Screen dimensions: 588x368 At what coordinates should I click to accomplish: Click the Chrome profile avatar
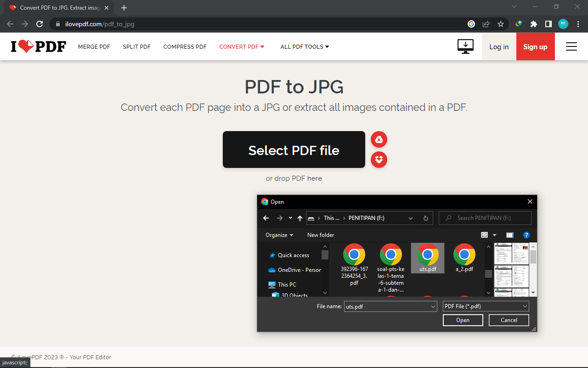coord(563,24)
